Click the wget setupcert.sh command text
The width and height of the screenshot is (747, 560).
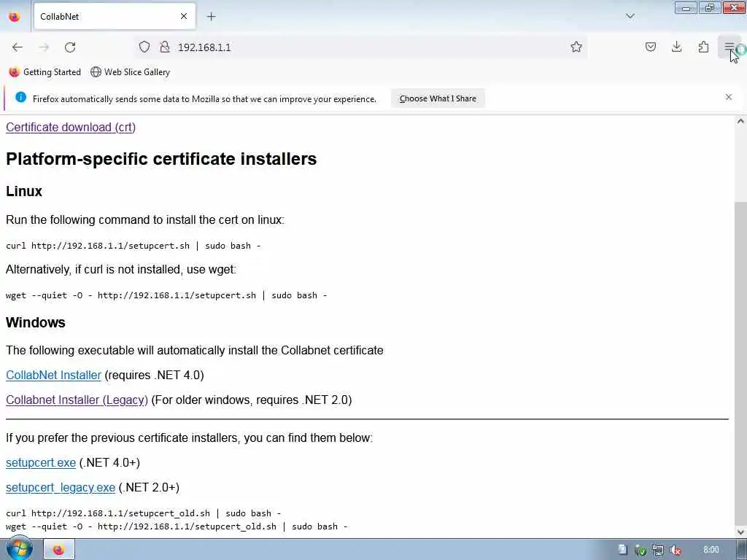[x=166, y=295]
